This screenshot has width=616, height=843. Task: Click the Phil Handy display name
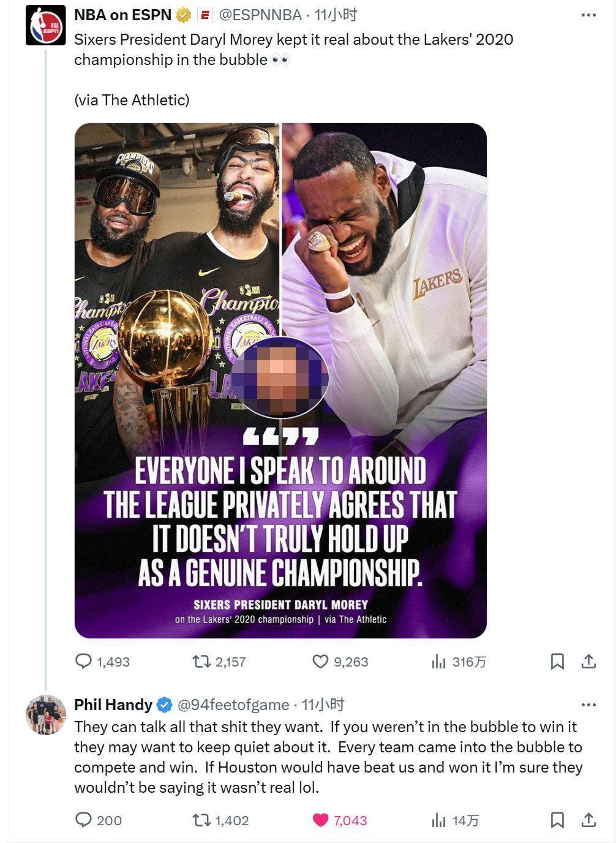113,705
